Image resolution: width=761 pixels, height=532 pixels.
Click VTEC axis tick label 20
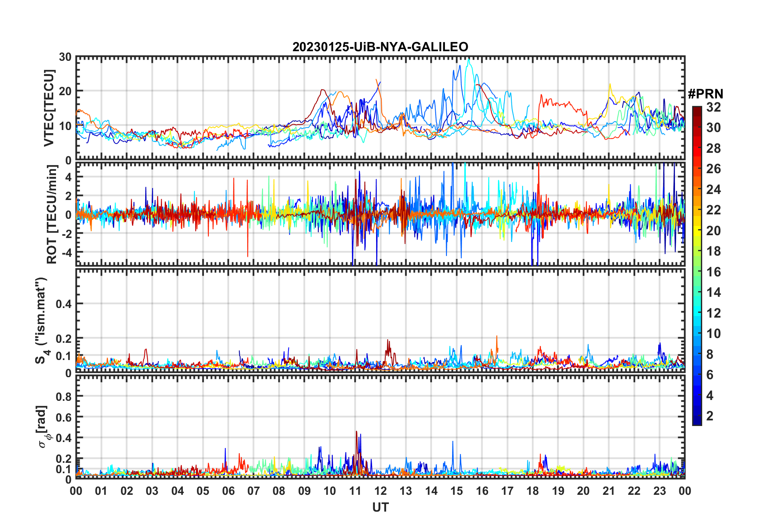pyautogui.click(x=65, y=91)
